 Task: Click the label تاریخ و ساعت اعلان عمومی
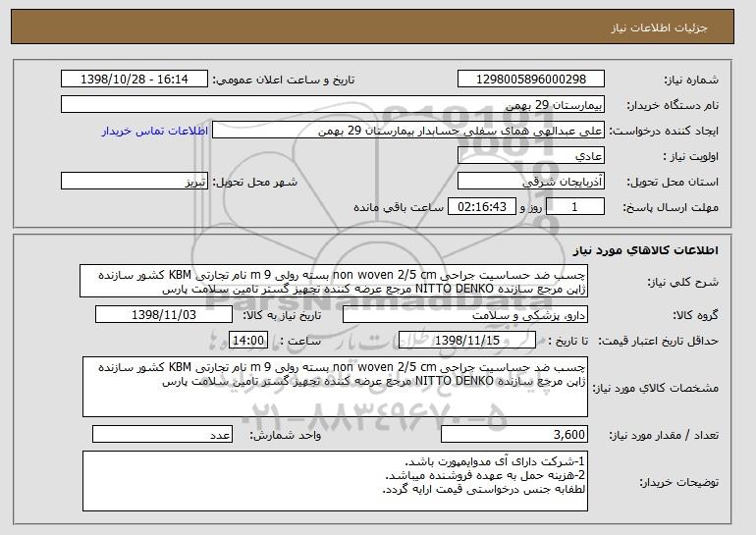pos(284,80)
